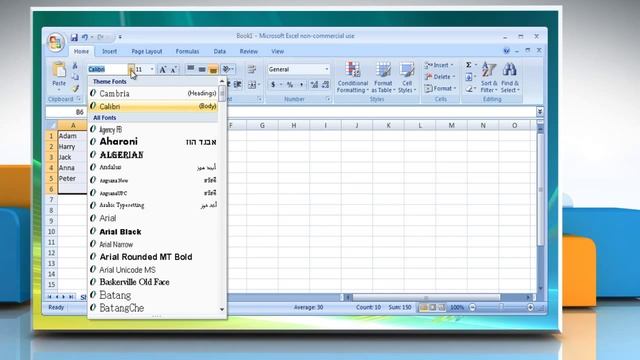Switch to the Review tab
This screenshot has height=360, width=640.
point(249,51)
